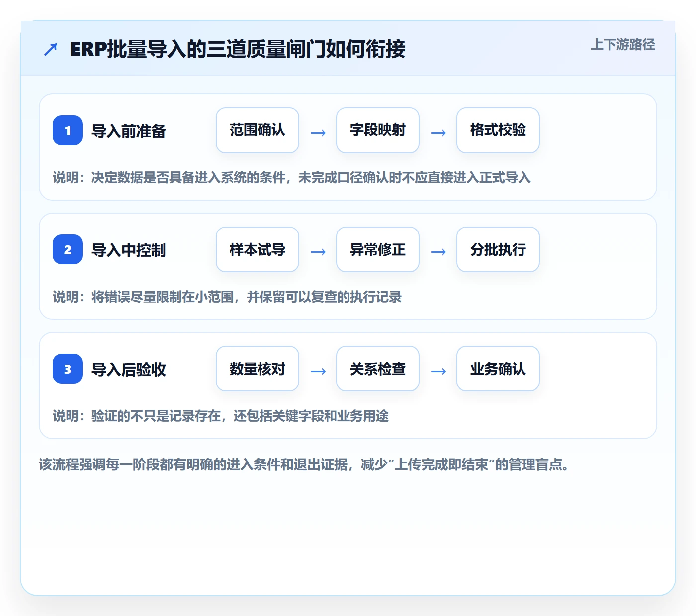This screenshot has height=616, width=696.
Task: Select the 导入前准备 stage heading
Action: click(128, 131)
